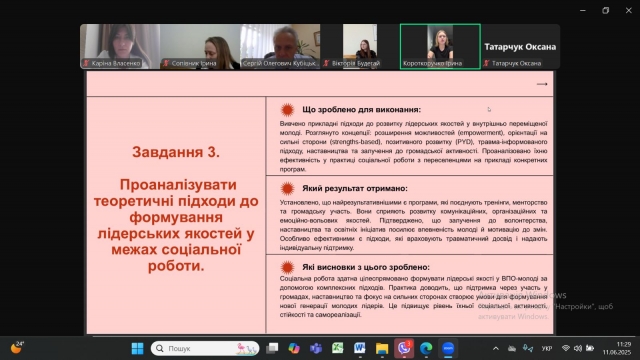Select Татарчук Оксана's participant tile
This screenshot has width=640, height=360.
coord(520,47)
